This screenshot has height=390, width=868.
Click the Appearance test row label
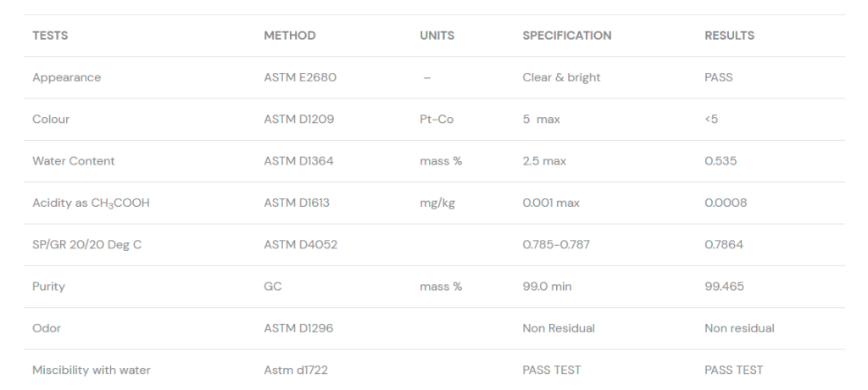(x=66, y=77)
